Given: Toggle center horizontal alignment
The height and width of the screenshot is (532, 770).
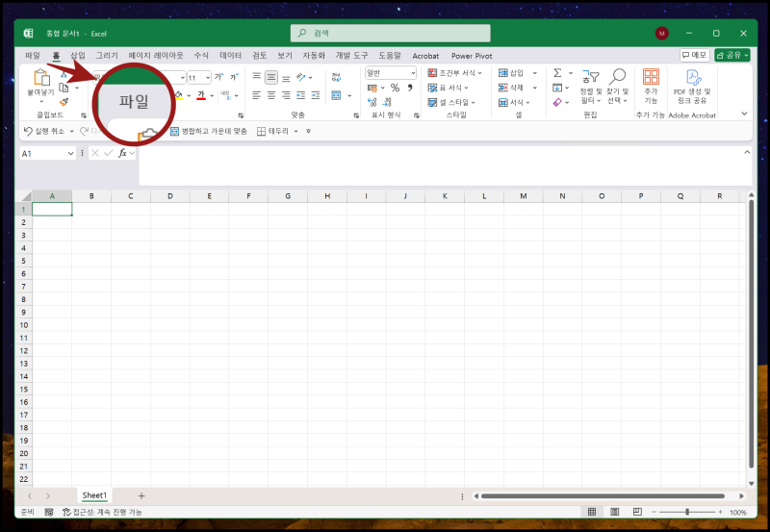Looking at the screenshot, I should coord(271,95).
